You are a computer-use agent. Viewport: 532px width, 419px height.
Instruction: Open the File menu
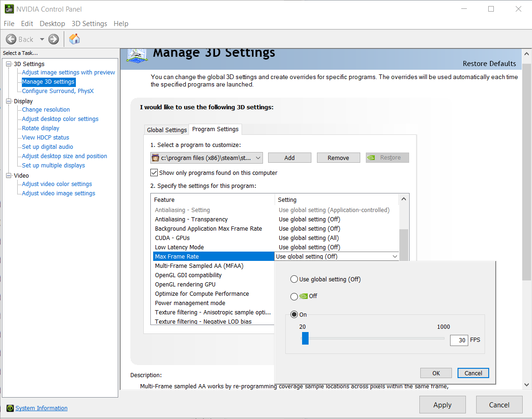point(9,24)
